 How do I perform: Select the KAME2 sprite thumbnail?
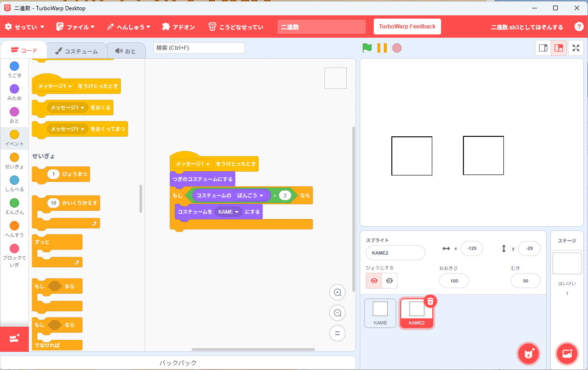click(416, 313)
